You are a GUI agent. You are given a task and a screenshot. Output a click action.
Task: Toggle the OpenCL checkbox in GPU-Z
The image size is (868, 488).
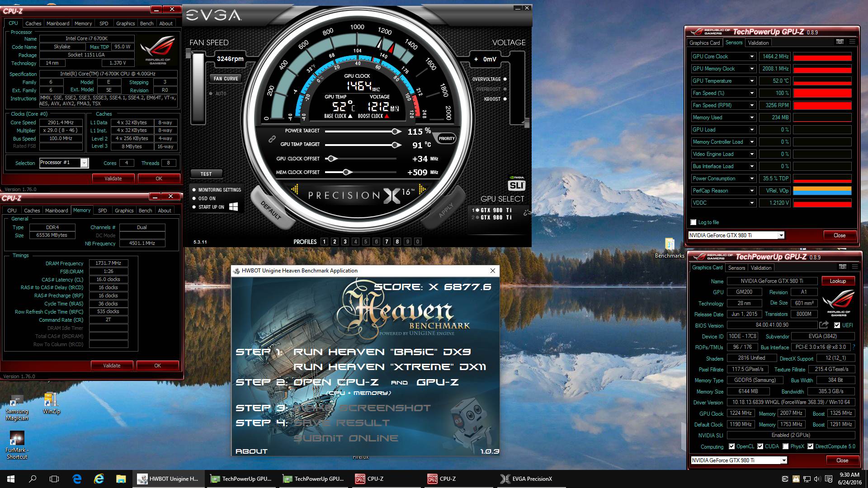click(x=732, y=446)
